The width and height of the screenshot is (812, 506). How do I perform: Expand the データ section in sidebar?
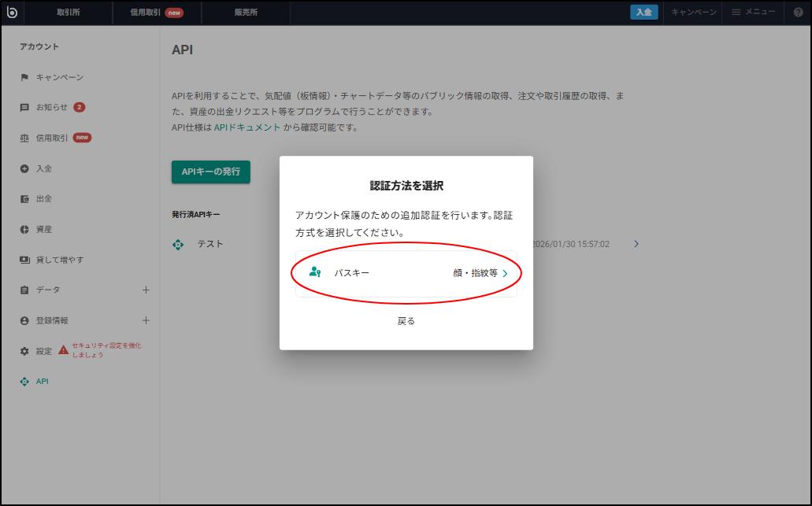click(146, 290)
